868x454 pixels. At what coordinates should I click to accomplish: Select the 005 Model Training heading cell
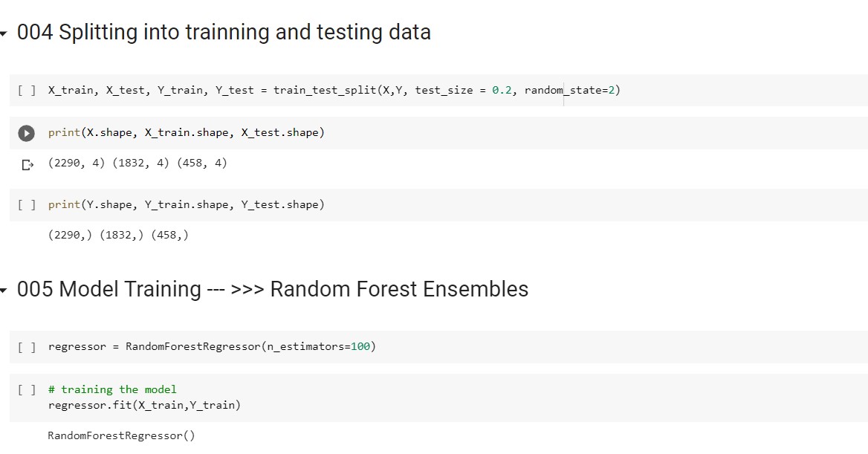click(275, 290)
